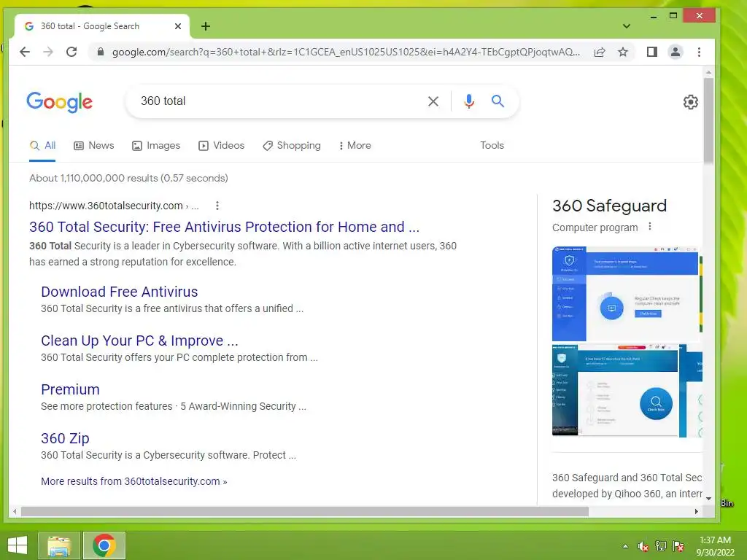Screen dimensions: 747x560
Task: Share this page icon in address bar
Action: (x=600, y=52)
